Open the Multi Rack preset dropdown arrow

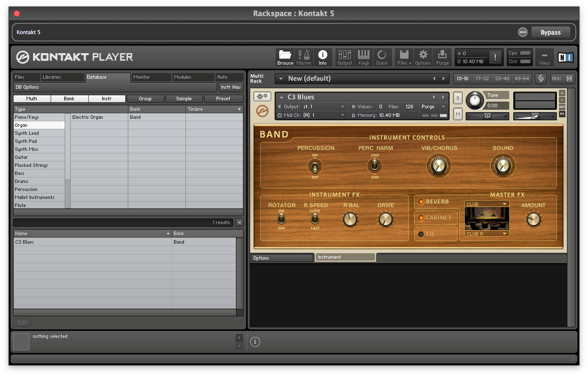point(281,79)
